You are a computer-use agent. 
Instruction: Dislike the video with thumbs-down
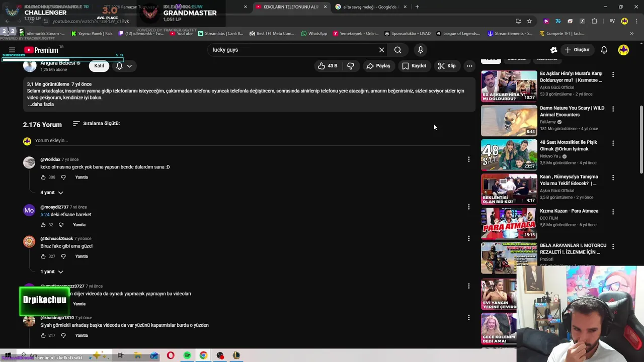click(351, 66)
